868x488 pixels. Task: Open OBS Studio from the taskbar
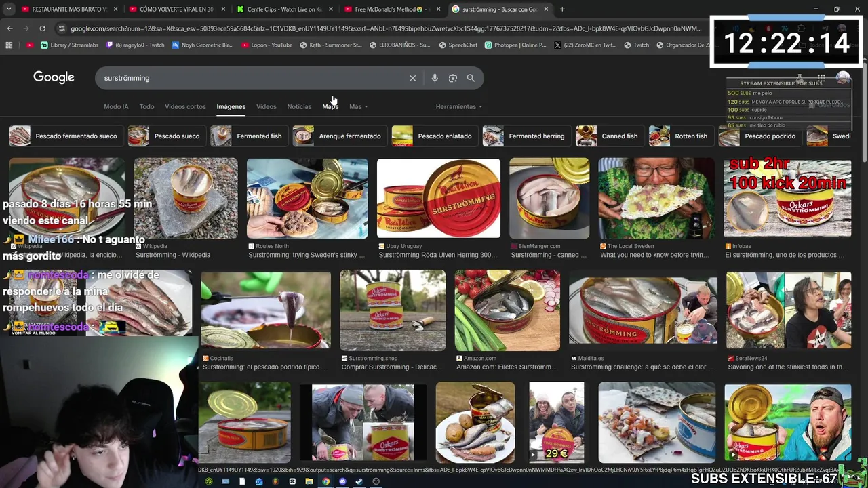click(x=376, y=481)
